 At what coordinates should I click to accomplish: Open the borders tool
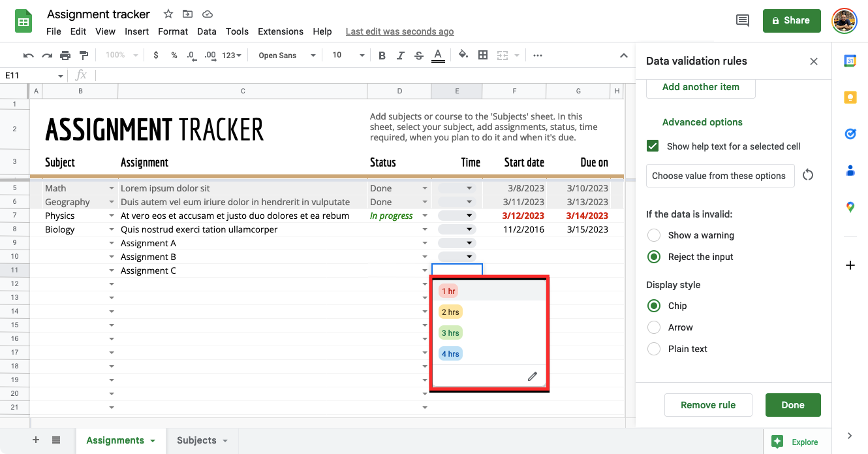click(x=483, y=56)
